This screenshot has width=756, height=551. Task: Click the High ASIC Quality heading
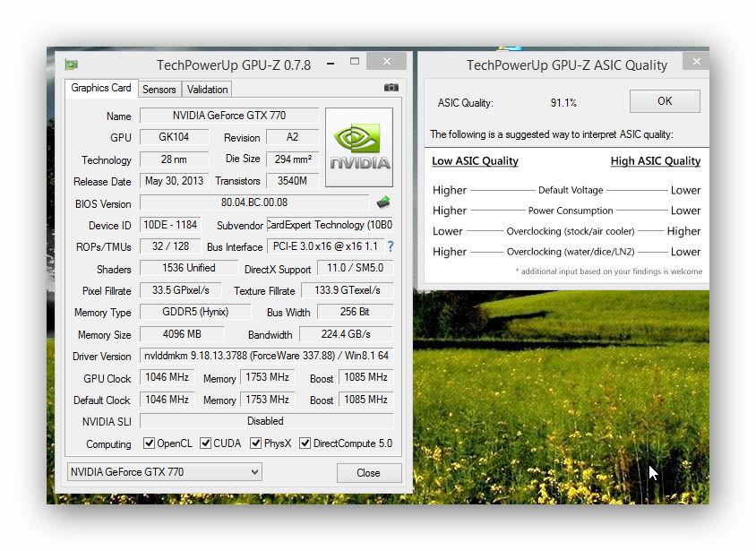click(656, 161)
